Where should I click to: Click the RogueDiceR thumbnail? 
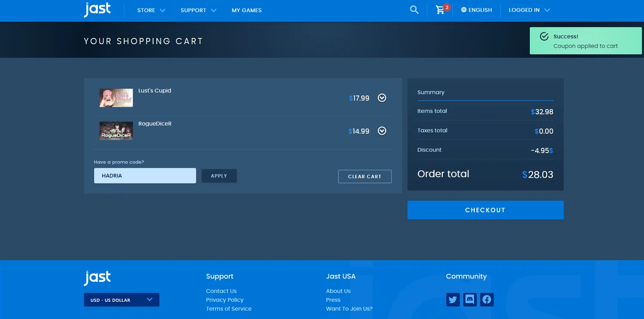(x=116, y=131)
